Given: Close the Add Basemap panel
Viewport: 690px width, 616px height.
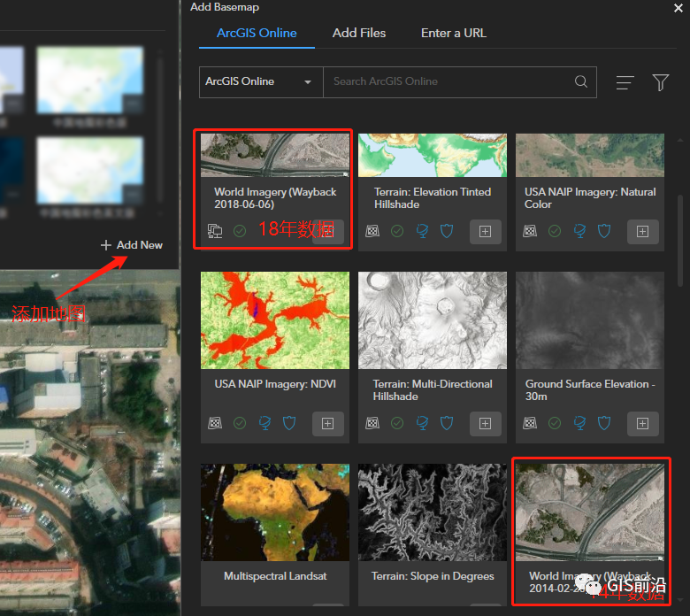Looking at the screenshot, I should click(678, 8).
